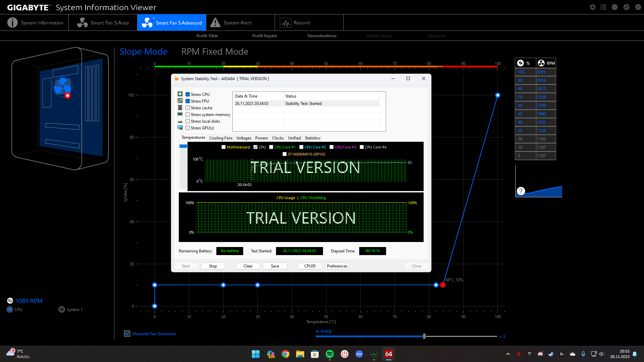Viewport: 644px width, 362px height.
Task: Open the blue Buds app on taskbar
Action: [x=359, y=354]
